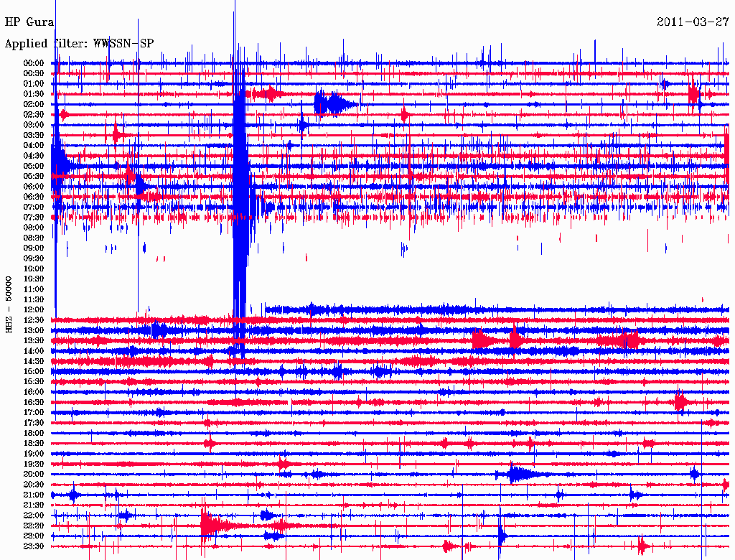Click the 18:30 time label
The image size is (735, 560).
click(34, 444)
